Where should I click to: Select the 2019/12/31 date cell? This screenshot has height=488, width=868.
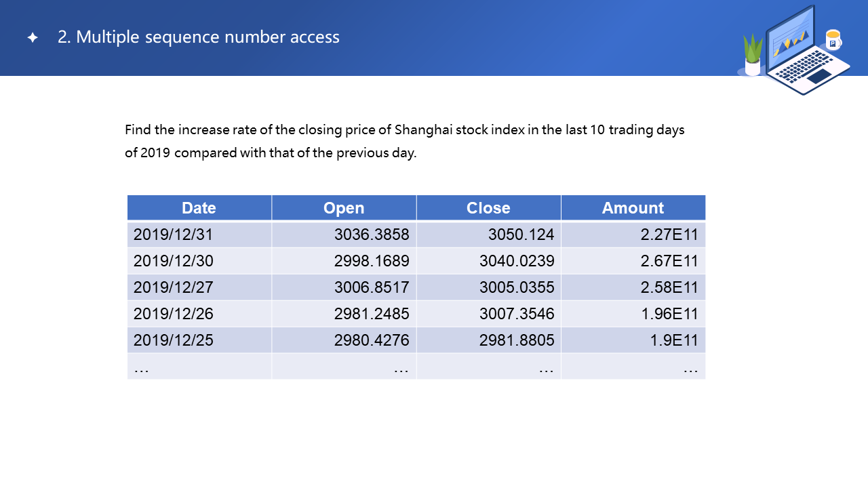click(x=173, y=235)
